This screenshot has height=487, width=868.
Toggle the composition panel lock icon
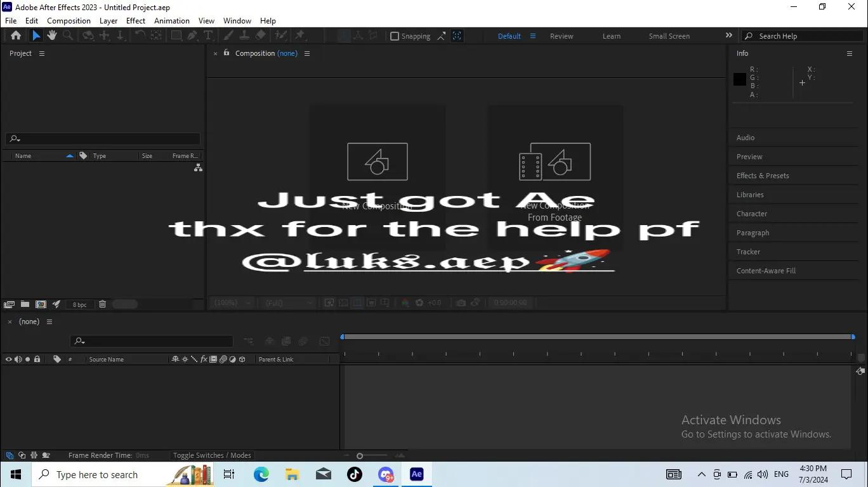click(x=227, y=53)
